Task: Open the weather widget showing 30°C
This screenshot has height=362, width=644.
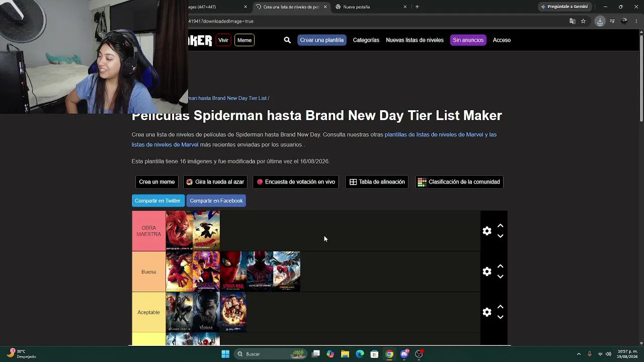Action: tap(22, 354)
